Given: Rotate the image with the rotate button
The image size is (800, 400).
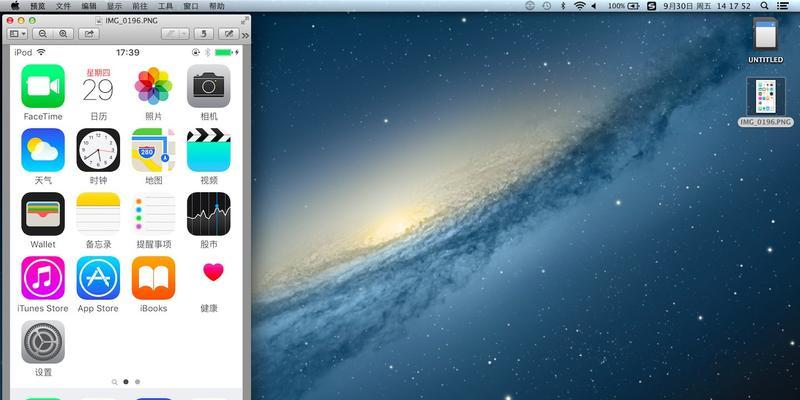Looking at the screenshot, I should [204, 34].
